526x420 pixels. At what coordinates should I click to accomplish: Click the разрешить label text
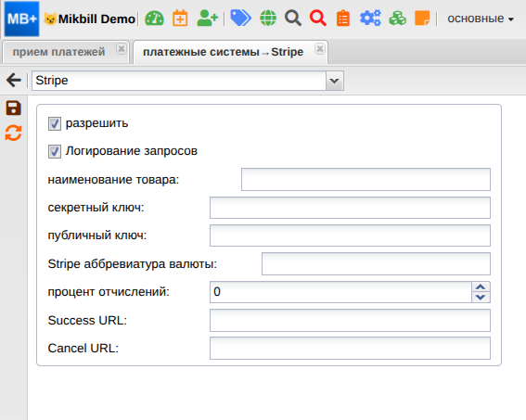point(97,123)
